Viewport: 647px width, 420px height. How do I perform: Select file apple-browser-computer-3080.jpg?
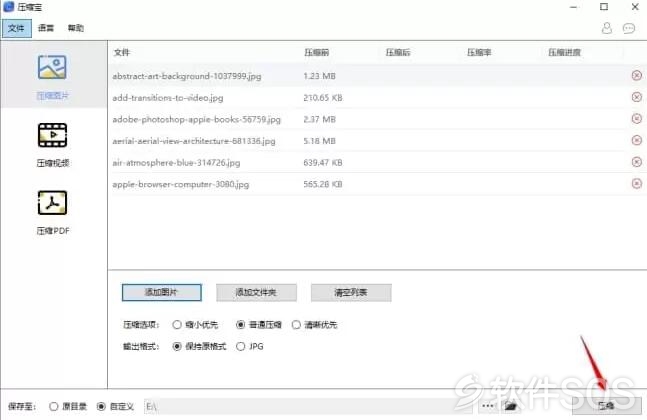point(181,184)
